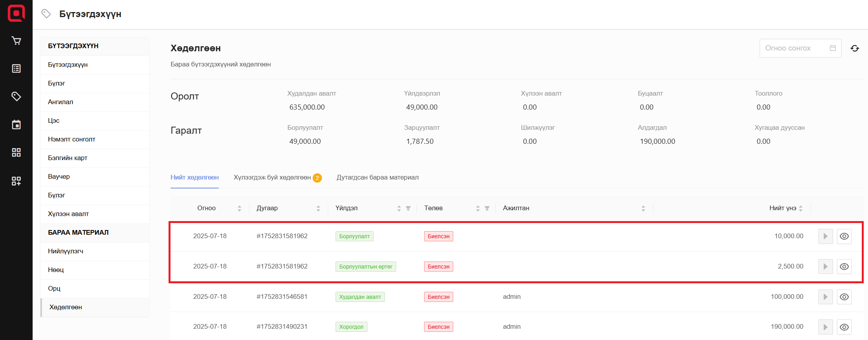
Task: Click the red app logo
Action: point(16,13)
